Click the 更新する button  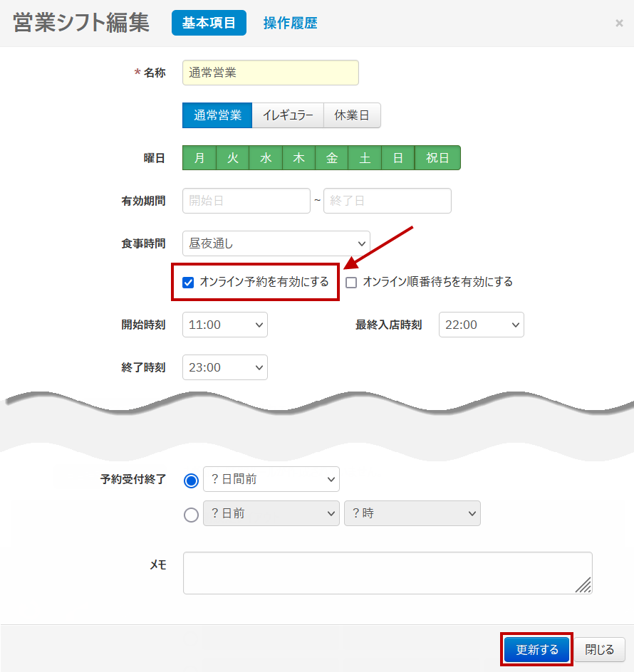(x=536, y=650)
